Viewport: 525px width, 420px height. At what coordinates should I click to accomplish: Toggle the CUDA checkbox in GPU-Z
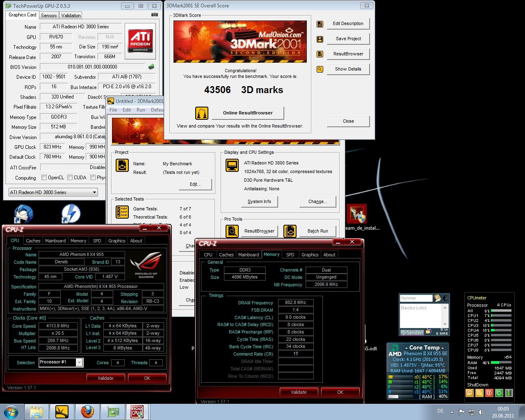(70, 178)
